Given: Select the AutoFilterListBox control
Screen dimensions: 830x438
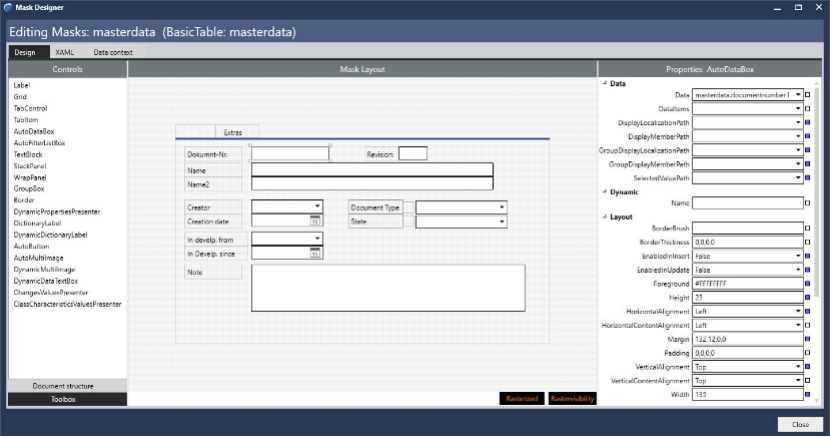Looking at the screenshot, I should pos(39,143).
